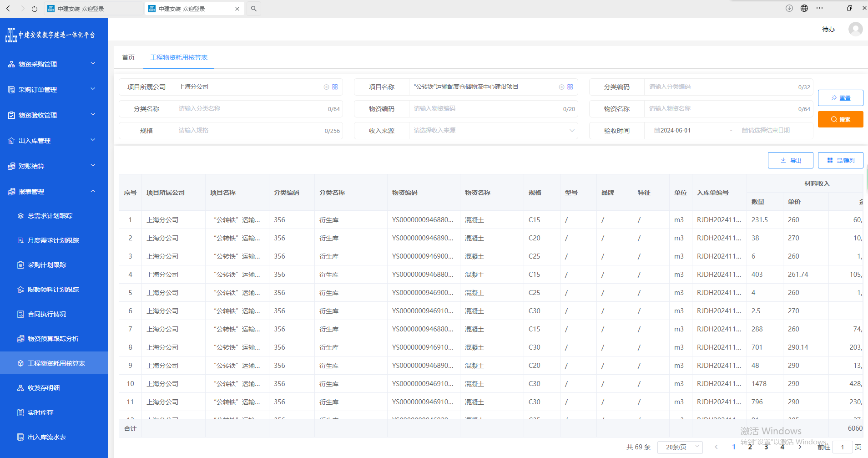Click the 分类编码 input field
The width and height of the screenshot is (868, 458).
[x=728, y=87]
